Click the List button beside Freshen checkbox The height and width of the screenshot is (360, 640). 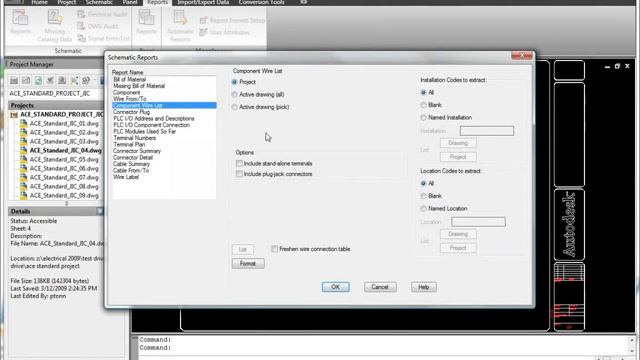pos(243,249)
